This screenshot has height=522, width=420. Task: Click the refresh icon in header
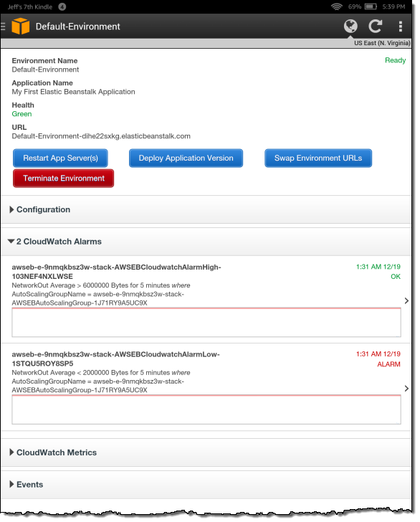pos(375,27)
